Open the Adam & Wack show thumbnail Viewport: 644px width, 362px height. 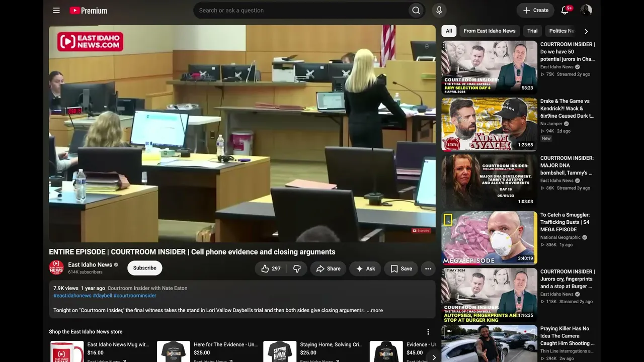(x=490, y=124)
